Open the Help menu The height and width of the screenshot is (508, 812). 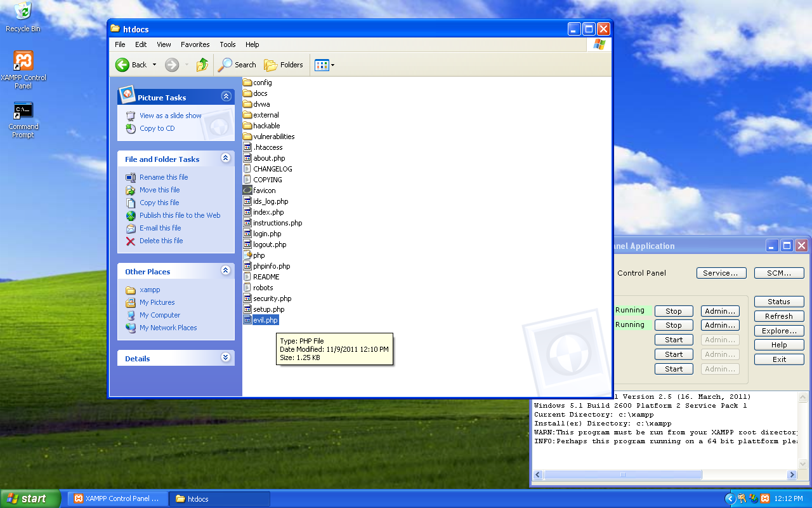coord(252,44)
